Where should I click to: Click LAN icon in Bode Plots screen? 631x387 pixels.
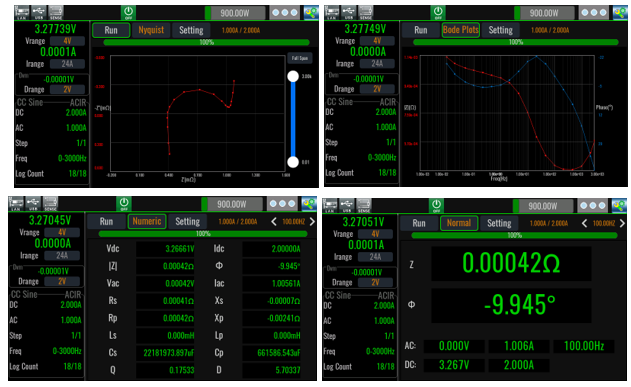pos(332,12)
